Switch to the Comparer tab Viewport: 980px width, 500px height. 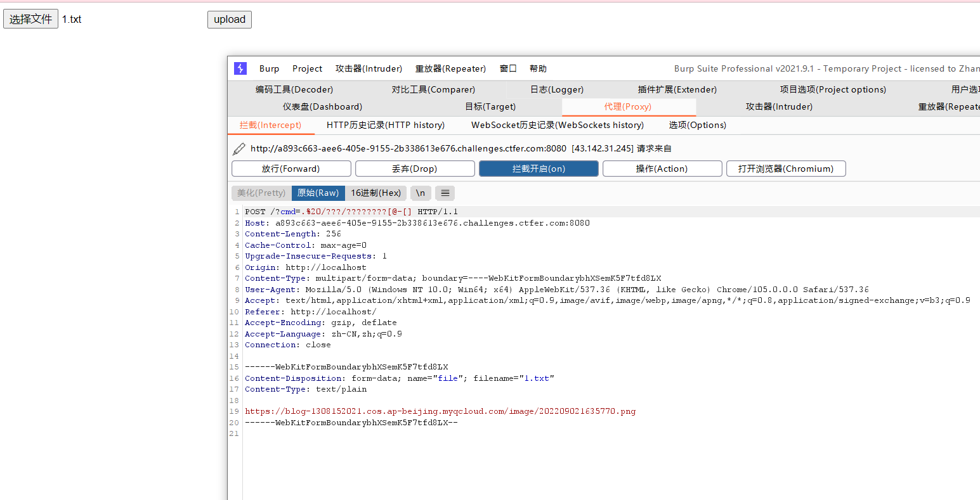pos(433,89)
